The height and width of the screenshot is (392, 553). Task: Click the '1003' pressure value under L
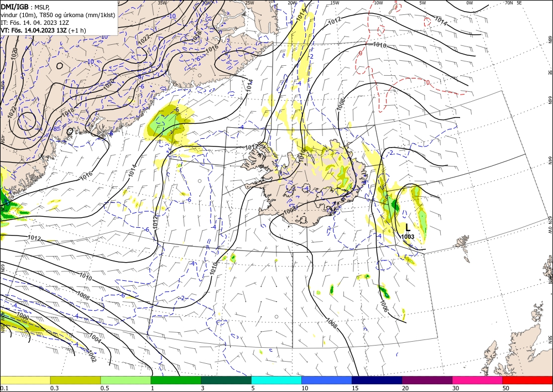pyautogui.click(x=408, y=237)
